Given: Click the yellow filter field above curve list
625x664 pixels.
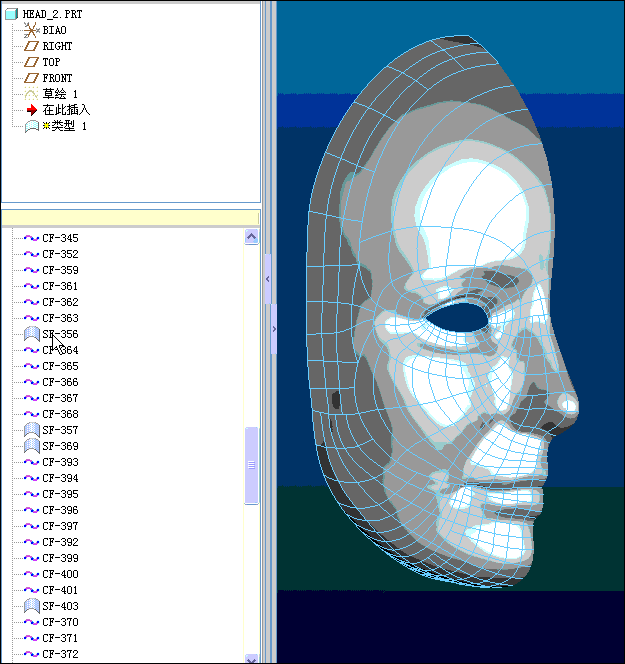Looking at the screenshot, I should pos(130,218).
